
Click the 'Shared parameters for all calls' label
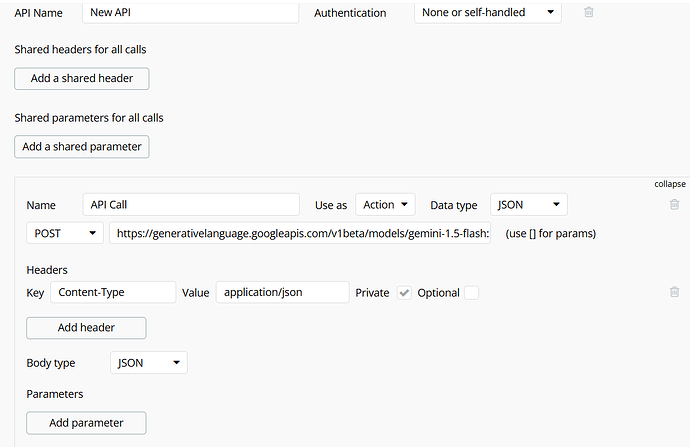pyautogui.click(x=89, y=117)
